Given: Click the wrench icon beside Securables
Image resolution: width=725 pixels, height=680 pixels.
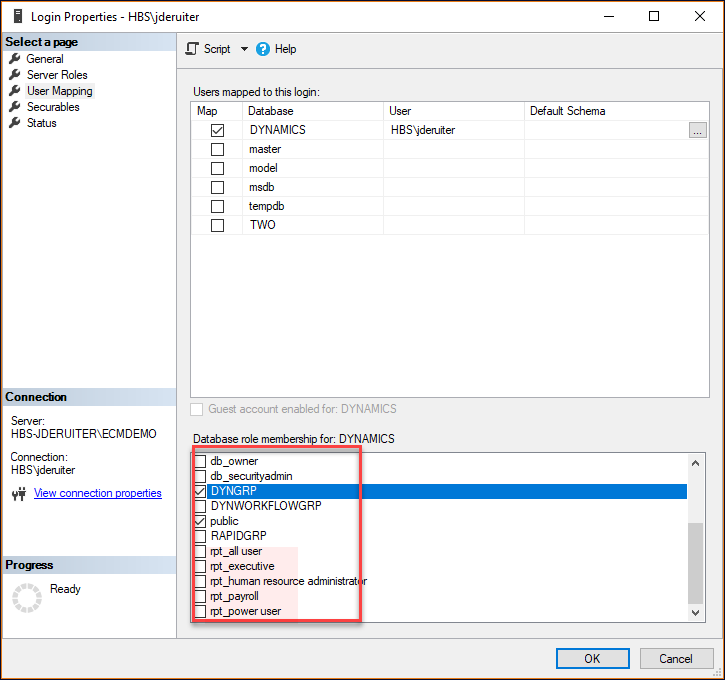Looking at the screenshot, I should coord(15,106).
